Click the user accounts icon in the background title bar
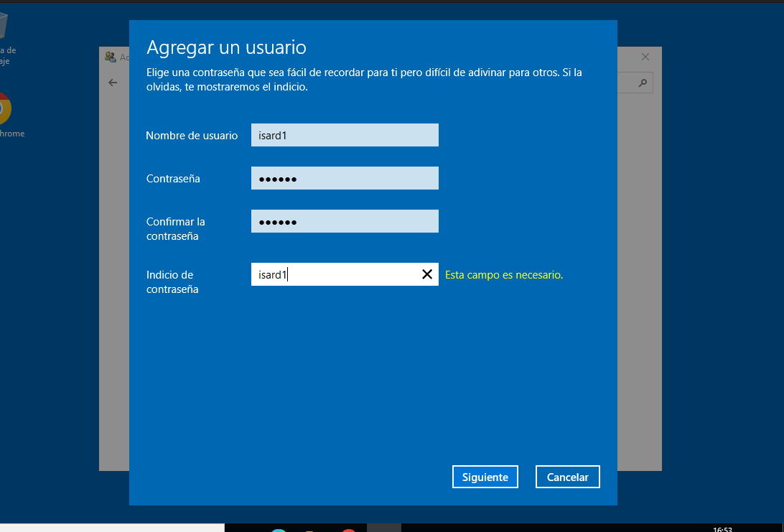 pos(111,57)
